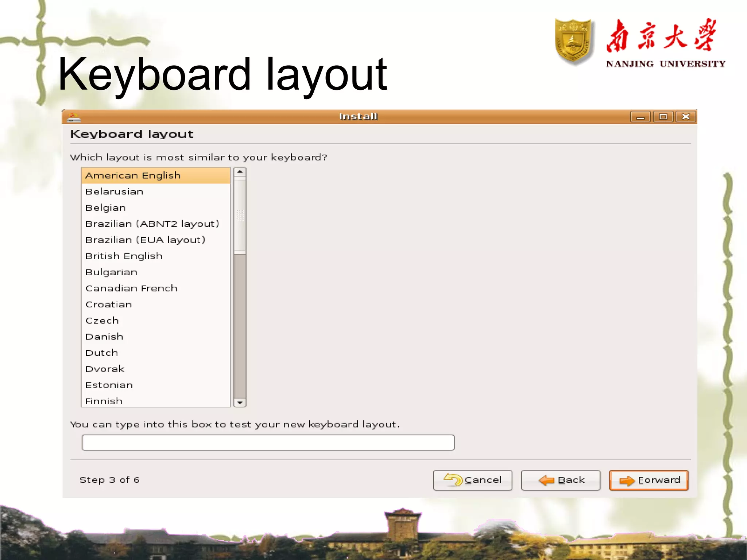747x560 pixels.
Task: Click the layout list scrollbar thumb
Action: tap(240, 215)
